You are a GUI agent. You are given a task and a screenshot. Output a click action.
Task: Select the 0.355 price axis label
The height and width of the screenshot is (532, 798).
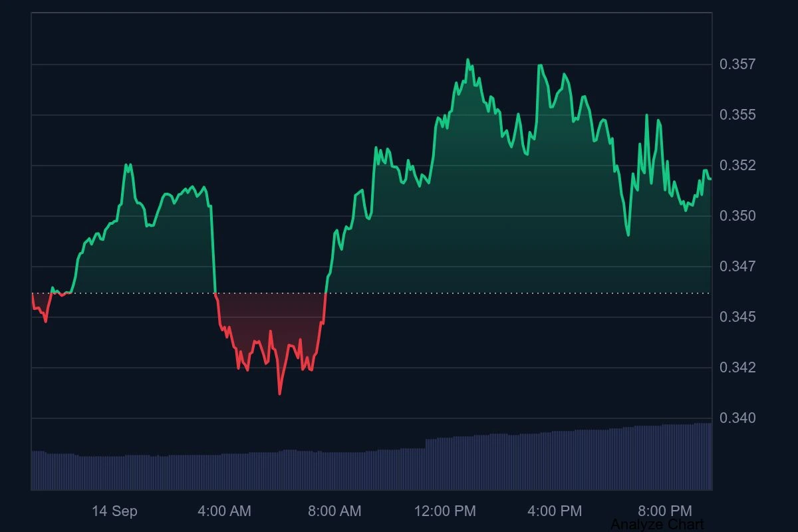pyautogui.click(x=737, y=115)
